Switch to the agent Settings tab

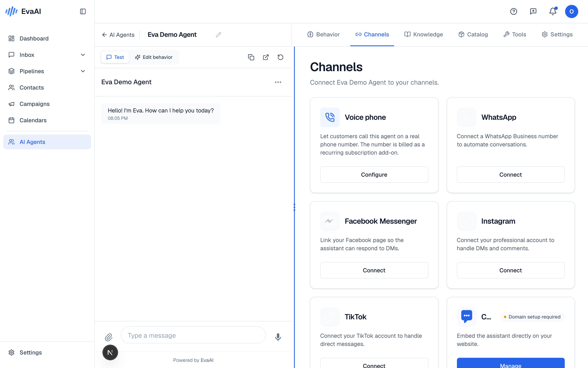[x=557, y=35]
